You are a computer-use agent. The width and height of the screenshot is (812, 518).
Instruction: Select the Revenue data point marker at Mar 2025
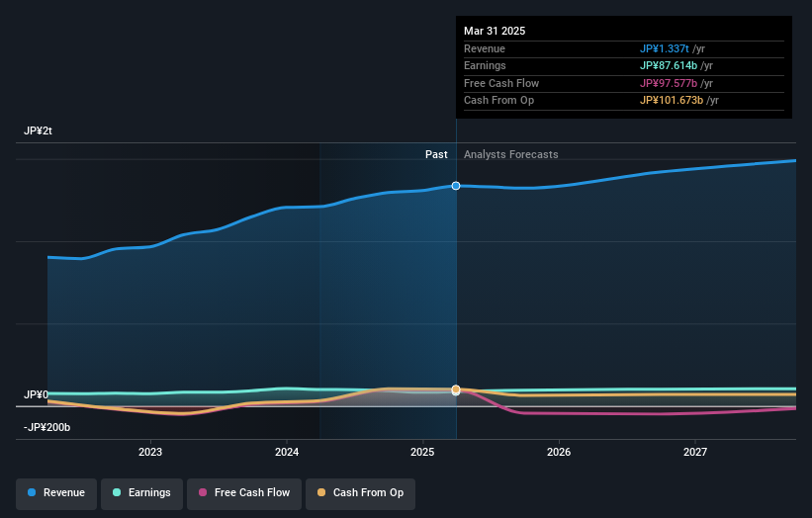click(x=456, y=186)
